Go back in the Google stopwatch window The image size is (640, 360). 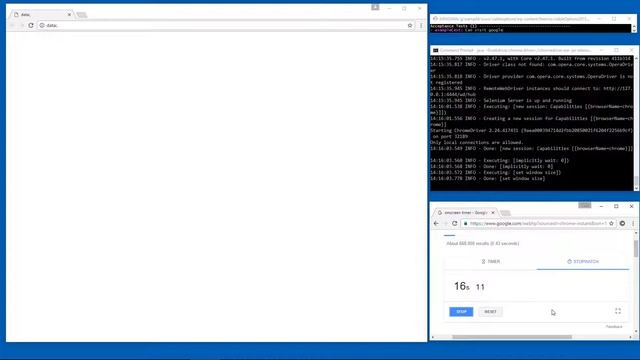(436, 224)
